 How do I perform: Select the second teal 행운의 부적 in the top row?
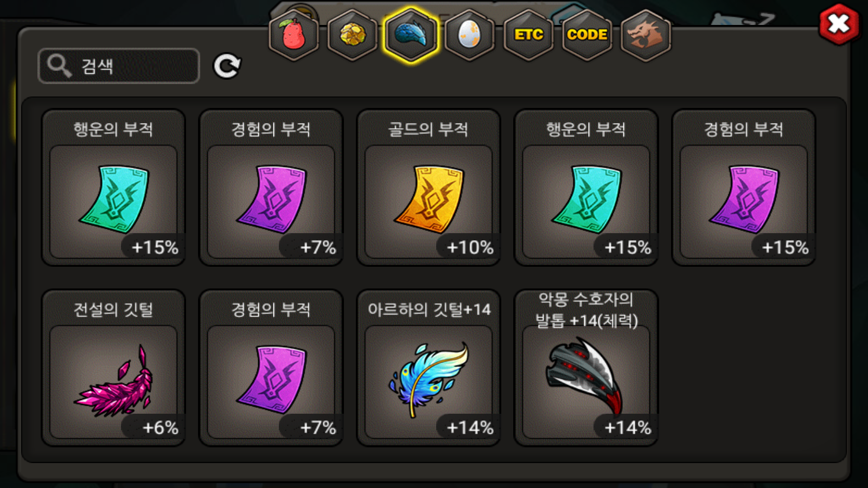[x=586, y=188]
